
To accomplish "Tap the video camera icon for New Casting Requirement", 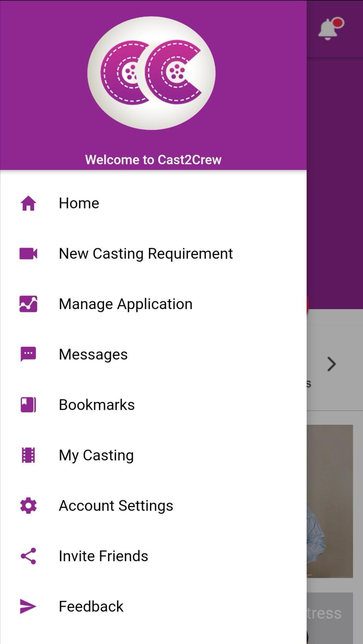I will pos(28,254).
